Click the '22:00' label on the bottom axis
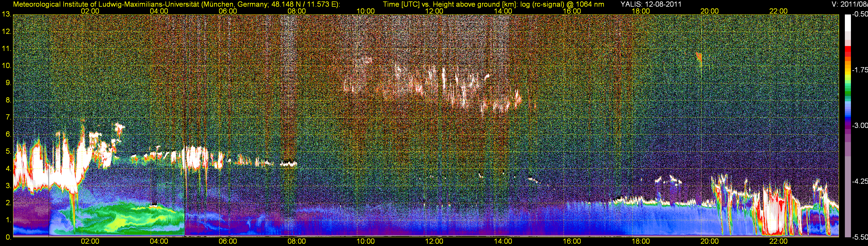This screenshot has width=868, height=246. (778, 241)
